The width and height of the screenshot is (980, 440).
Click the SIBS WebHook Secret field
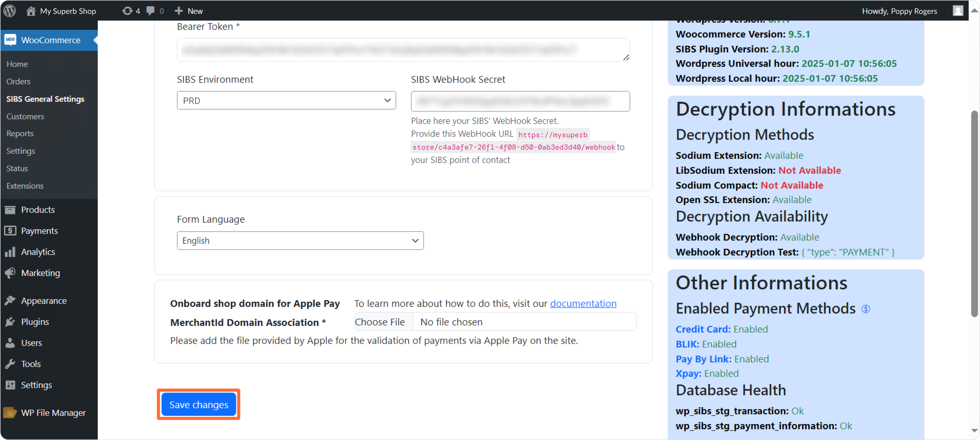pyautogui.click(x=520, y=101)
